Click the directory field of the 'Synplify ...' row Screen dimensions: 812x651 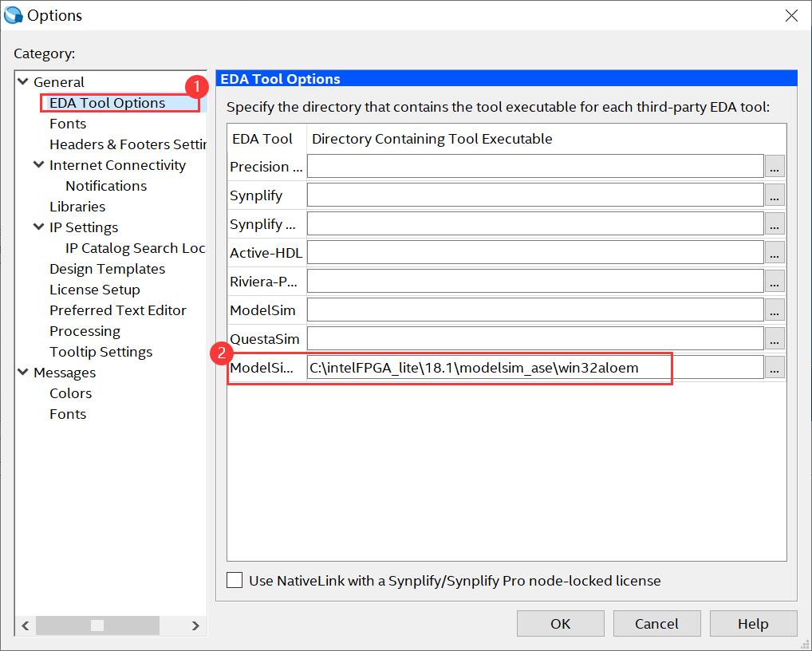tap(535, 223)
